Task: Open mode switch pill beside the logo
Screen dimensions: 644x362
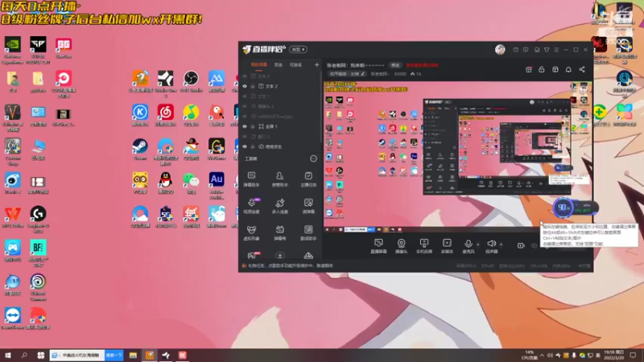Action: point(298,49)
